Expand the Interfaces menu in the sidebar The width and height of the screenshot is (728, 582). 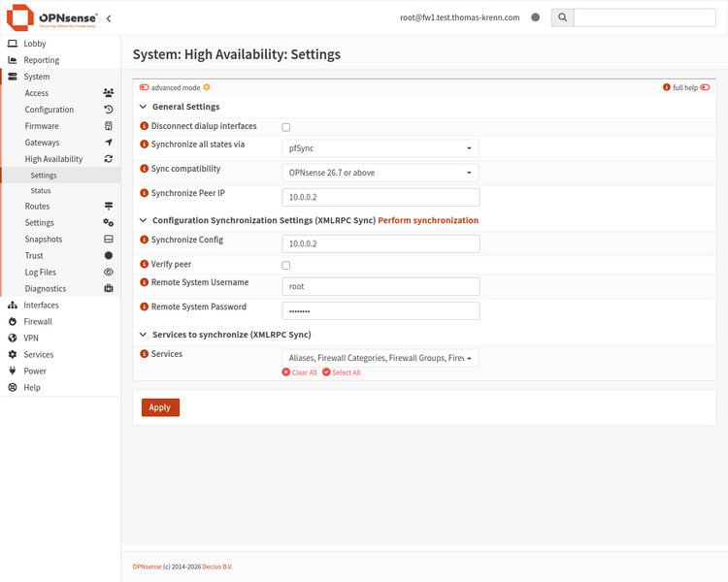tap(60, 305)
